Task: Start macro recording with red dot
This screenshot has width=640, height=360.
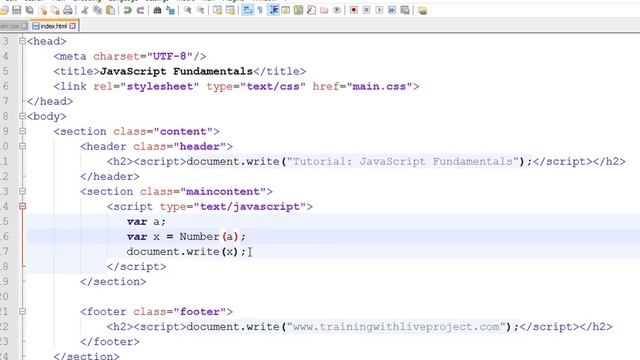Action: [x=353, y=10]
